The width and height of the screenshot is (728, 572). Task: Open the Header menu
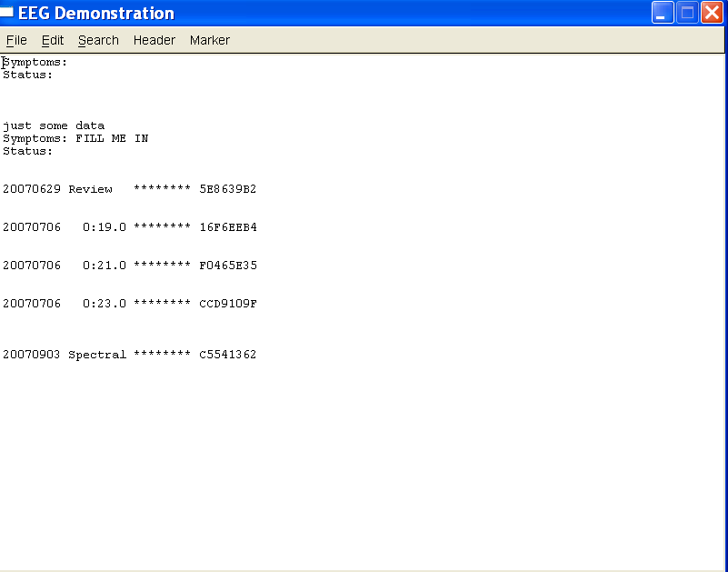pos(155,40)
